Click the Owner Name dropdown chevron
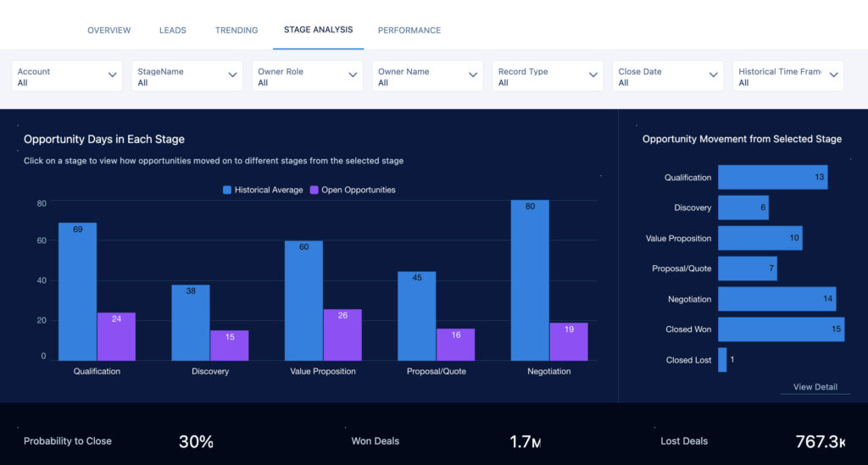Image resolution: width=868 pixels, height=465 pixels. pos(473,75)
